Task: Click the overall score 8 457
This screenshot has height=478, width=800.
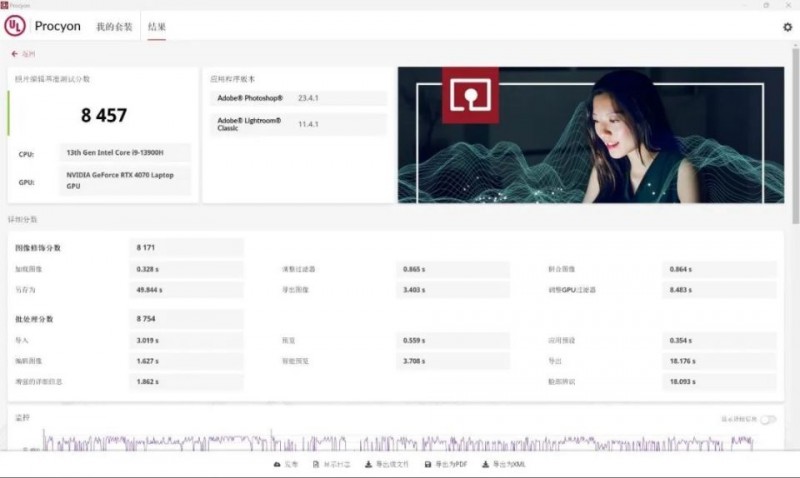Action: [104, 116]
